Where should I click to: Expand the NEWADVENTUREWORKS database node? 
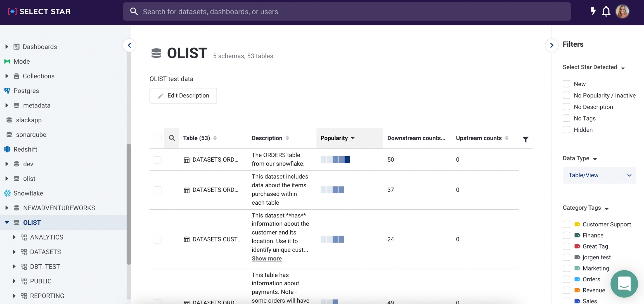pos(7,208)
